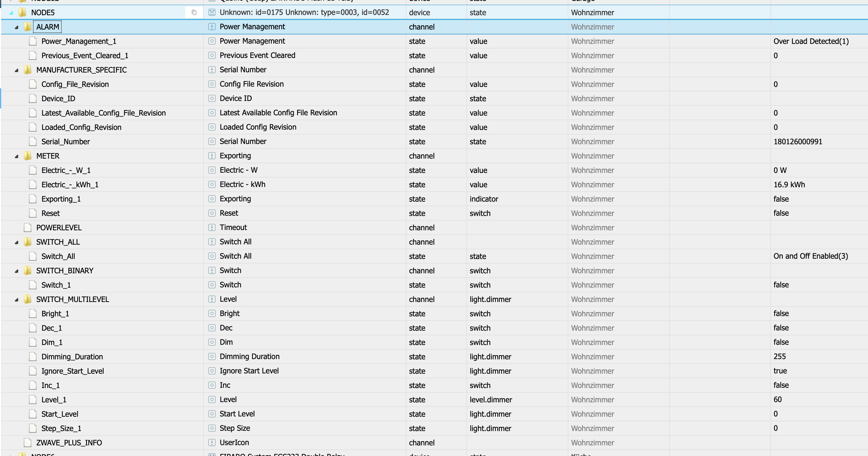The width and height of the screenshot is (868, 456).
Task: Click the ALARM folder icon
Action: 27,27
